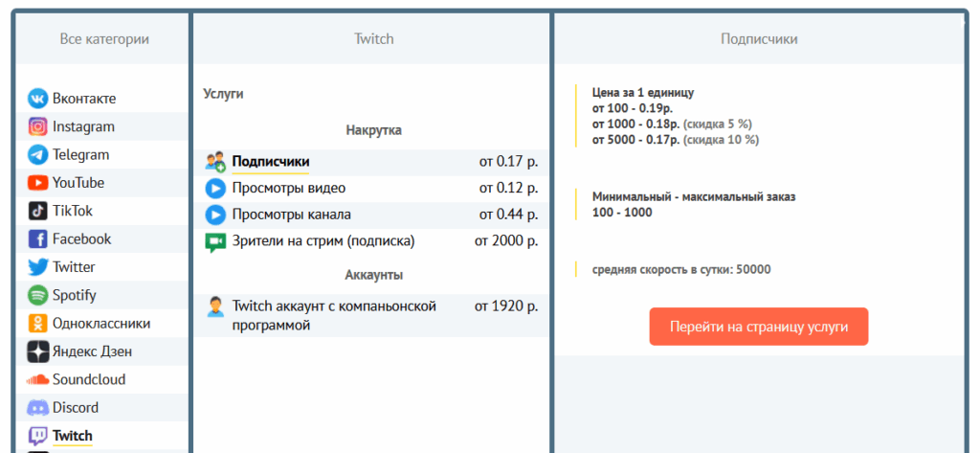Select the Twitch category item
The width and height of the screenshot is (980, 453).
point(73,436)
